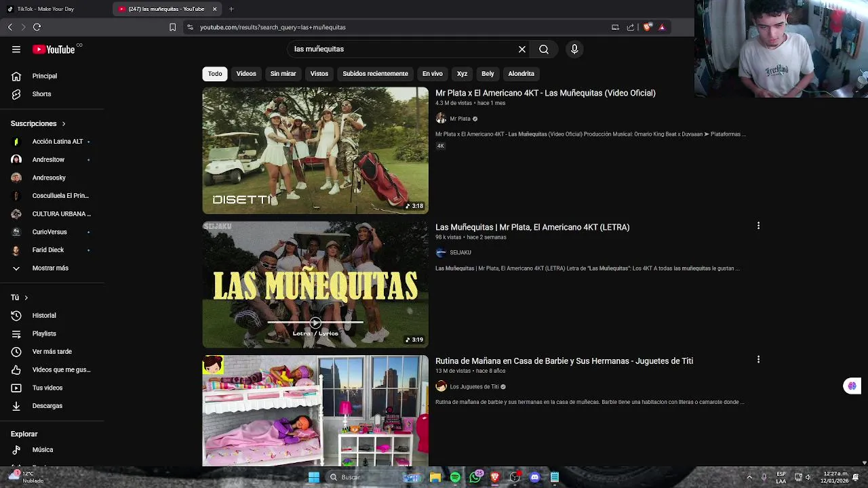Select the Todo filter chip
This screenshot has width=868, height=488.
point(215,74)
